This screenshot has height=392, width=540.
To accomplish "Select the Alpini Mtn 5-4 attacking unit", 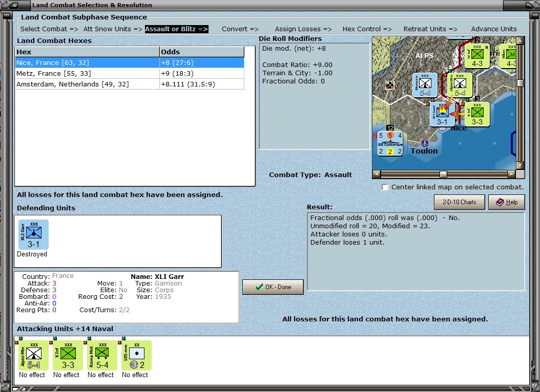I will (33, 355).
